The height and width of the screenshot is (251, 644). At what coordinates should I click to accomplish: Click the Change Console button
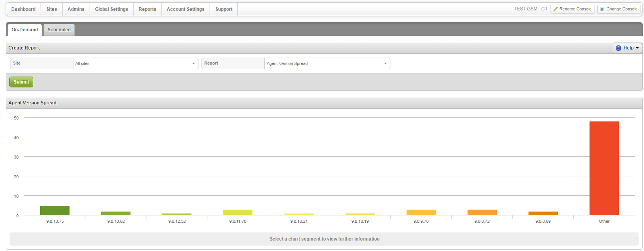(x=619, y=9)
